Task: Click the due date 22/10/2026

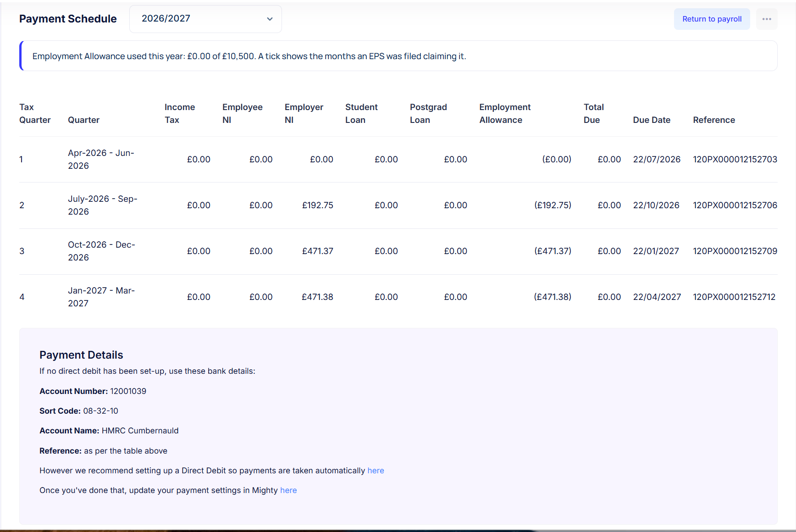Action: [x=656, y=205]
